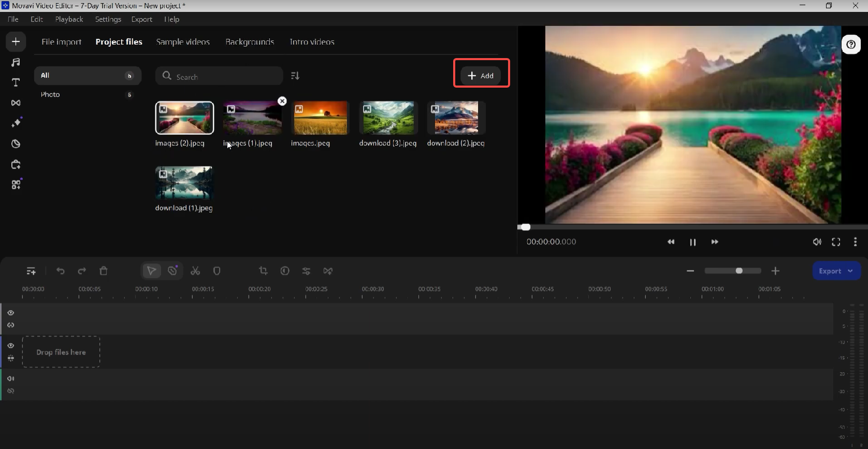Select the Crop and rotate tool
This screenshot has height=449, width=868.
click(263, 271)
